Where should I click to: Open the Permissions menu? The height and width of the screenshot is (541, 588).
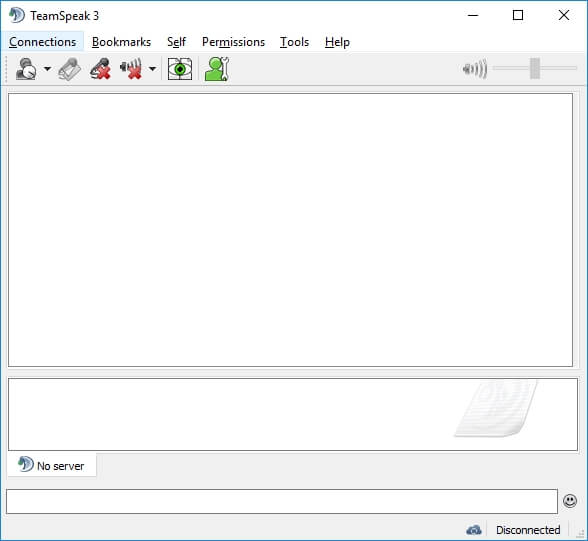tap(233, 42)
